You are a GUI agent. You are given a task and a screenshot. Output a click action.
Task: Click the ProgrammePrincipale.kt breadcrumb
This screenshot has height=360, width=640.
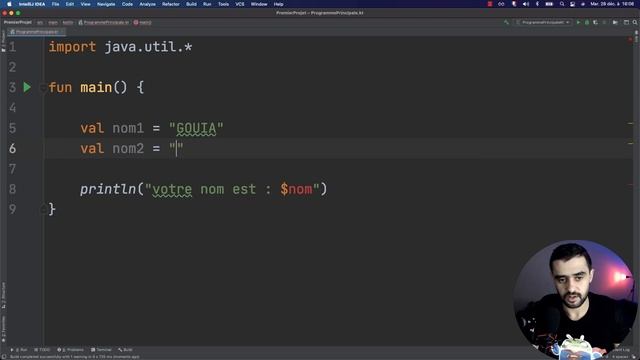pos(104,22)
